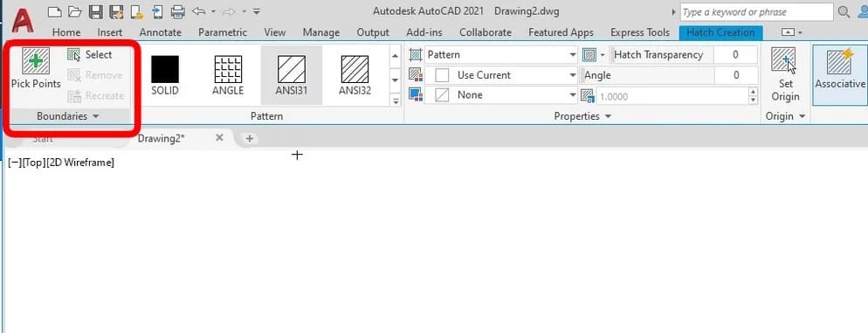Click the Select boundary objects icon
Screen dimensions: 868x333
point(73,54)
